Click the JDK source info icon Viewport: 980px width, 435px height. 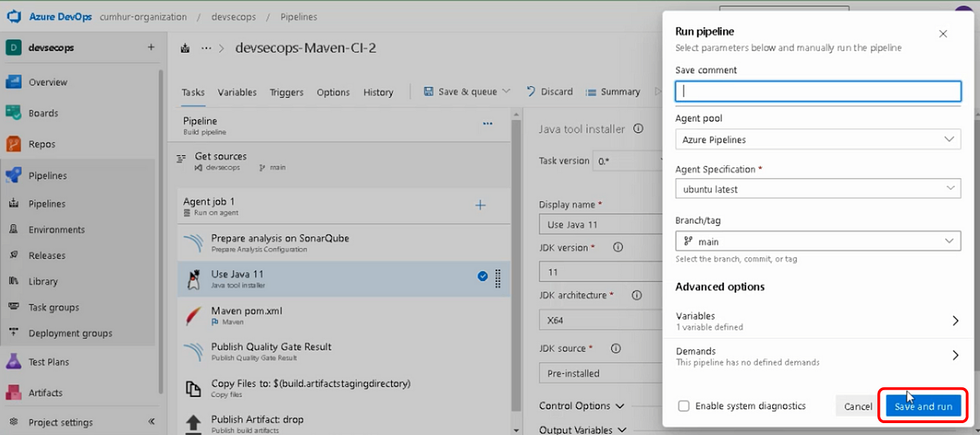coord(616,348)
